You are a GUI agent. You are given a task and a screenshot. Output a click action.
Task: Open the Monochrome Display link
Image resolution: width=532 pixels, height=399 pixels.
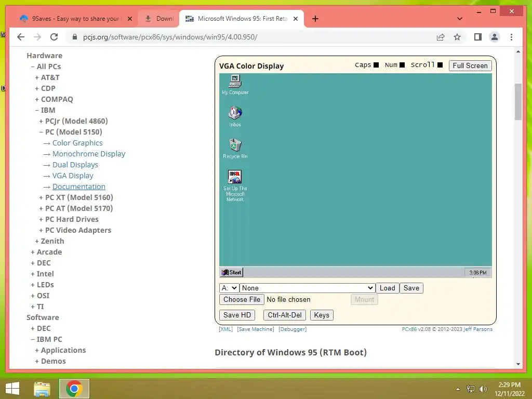(89, 154)
